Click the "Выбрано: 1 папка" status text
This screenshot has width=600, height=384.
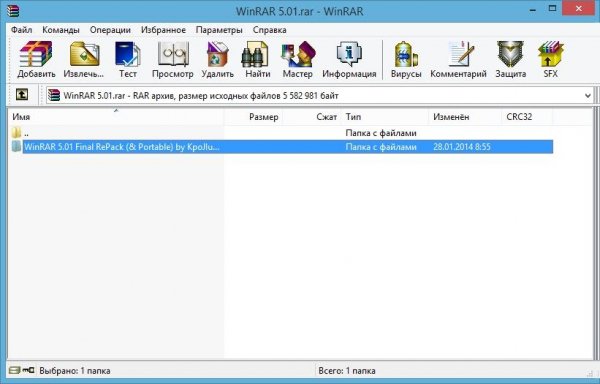(75, 371)
